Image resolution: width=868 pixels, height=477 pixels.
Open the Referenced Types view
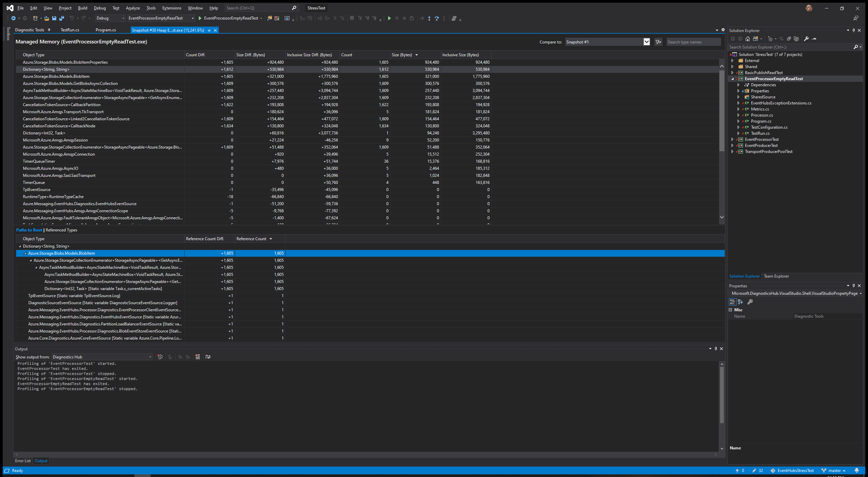[61, 230]
